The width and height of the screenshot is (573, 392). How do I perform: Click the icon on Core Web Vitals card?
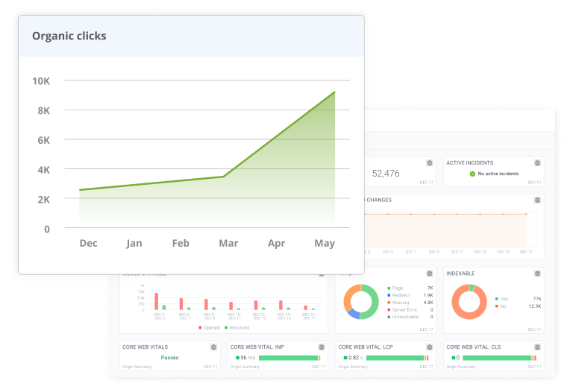click(213, 347)
